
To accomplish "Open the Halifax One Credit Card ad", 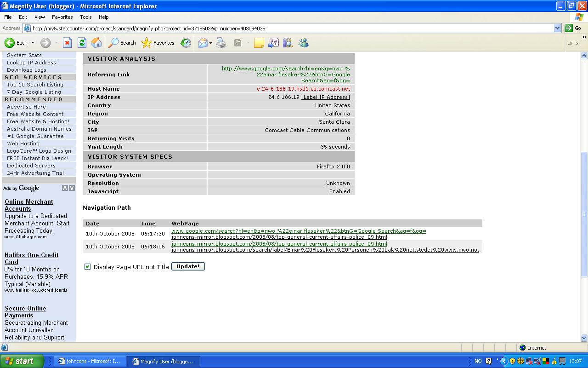I will click(x=31, y=259).
